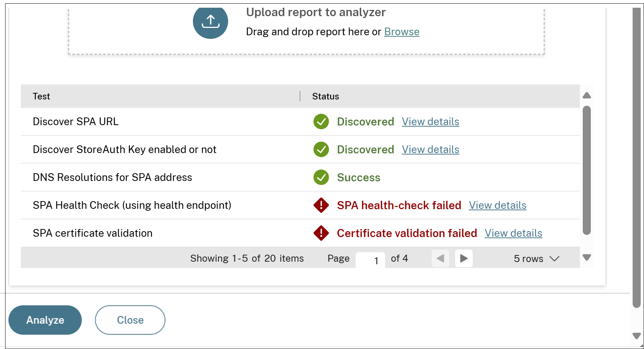644x349 pixels.
Task: Select 'DNS Resolutions for SPA address' text
Action: [x=112, y=177]
